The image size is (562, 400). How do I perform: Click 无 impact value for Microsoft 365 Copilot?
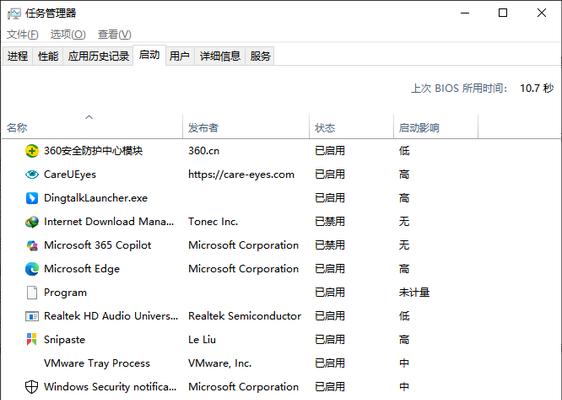tap(404, 245)
